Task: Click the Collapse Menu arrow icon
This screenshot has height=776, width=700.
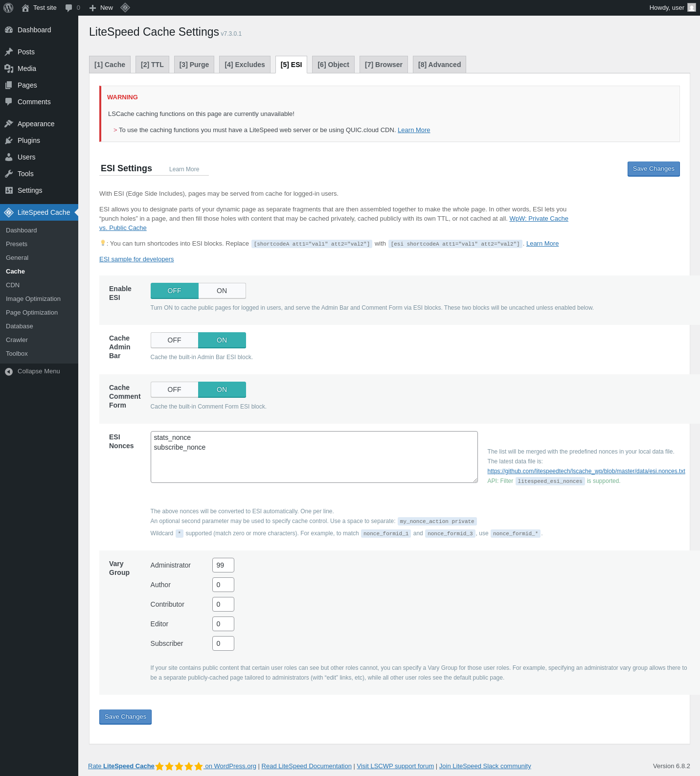Action: (9, 371)
